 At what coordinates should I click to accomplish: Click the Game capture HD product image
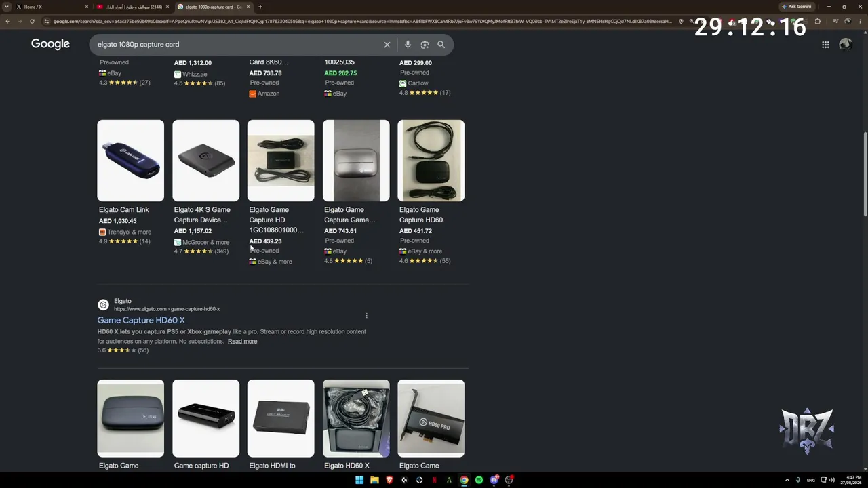(206, 418)
